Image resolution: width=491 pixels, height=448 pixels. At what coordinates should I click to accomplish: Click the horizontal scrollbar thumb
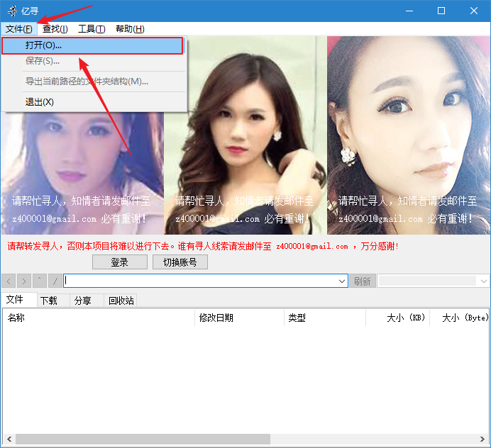(x=143, y=439)
